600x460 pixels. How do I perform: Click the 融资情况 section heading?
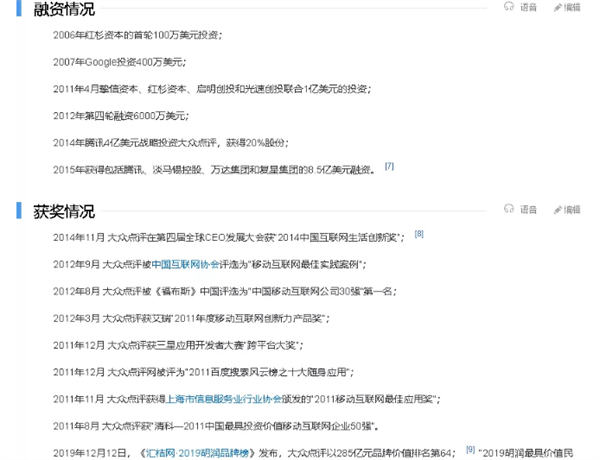point(64,10)
